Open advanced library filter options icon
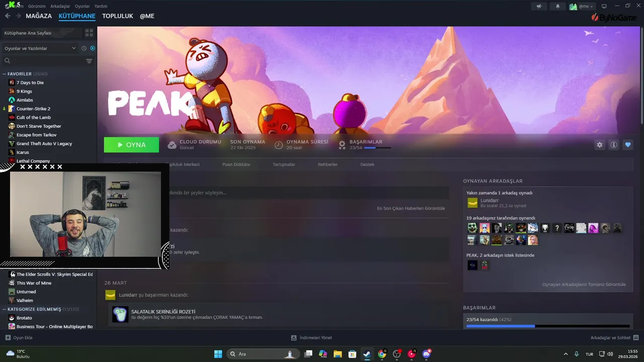Screen dimensions: 644x362 [x=89, y=61]
